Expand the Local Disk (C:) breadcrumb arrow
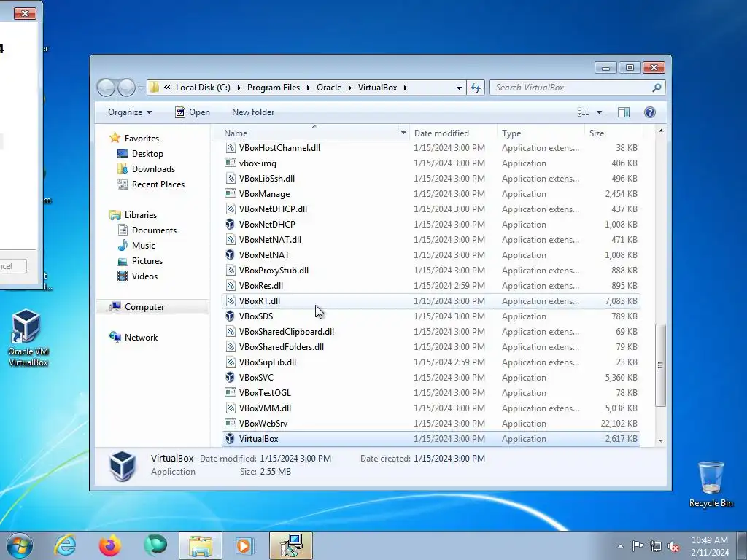747x560 pixels. 239,87
